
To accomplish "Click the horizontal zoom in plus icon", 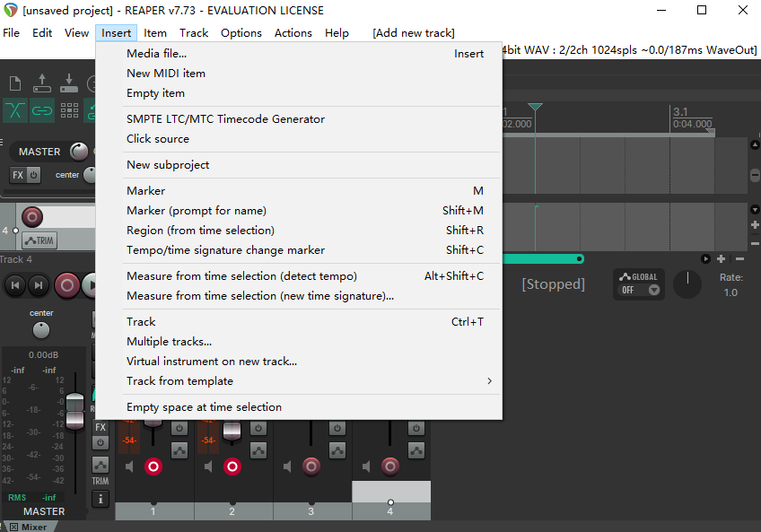I will click(722, 258).
